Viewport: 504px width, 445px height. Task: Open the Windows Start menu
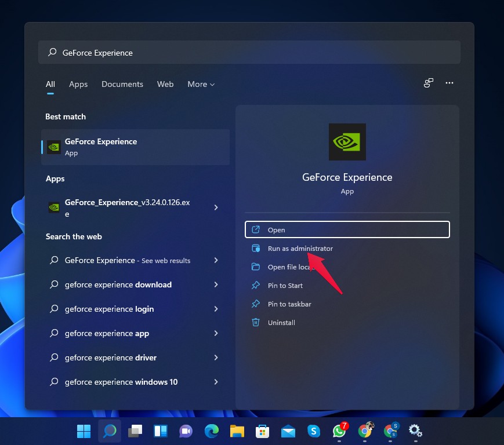pos(84,431)
